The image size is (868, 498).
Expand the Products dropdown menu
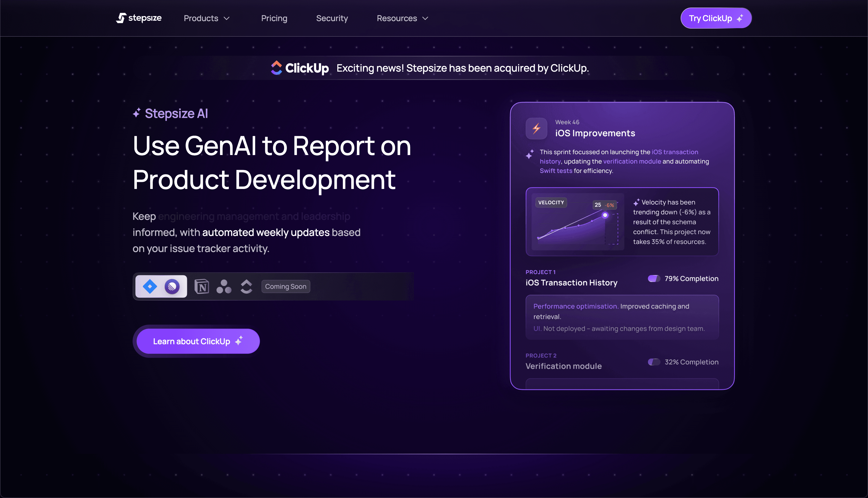coord(206,18)
